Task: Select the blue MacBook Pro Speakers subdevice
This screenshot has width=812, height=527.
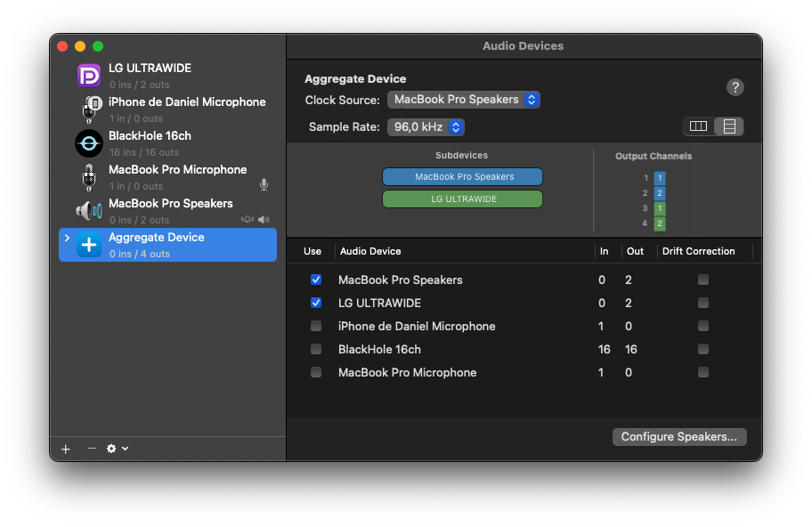Action: [x=462, y=176]
